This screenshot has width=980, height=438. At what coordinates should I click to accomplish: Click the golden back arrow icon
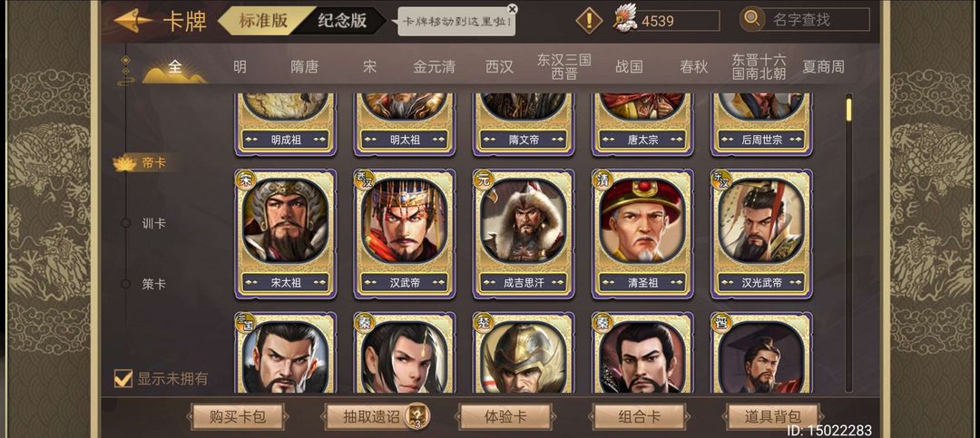133,21
